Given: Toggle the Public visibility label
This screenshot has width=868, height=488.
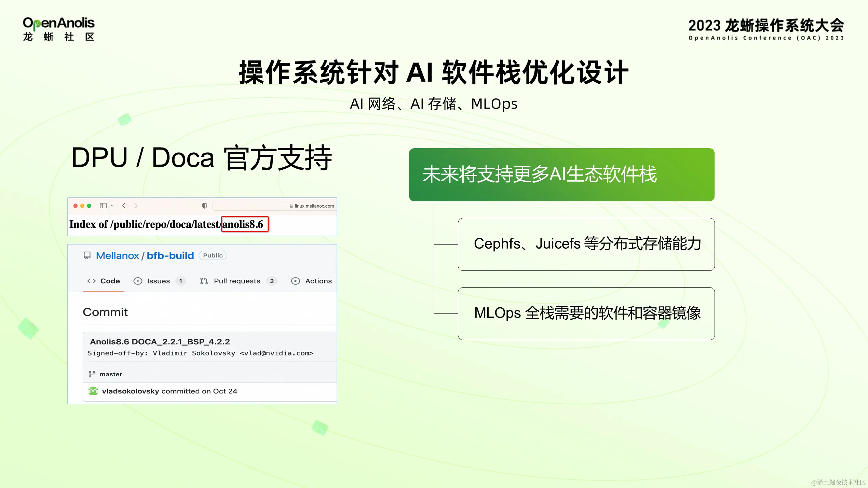Looking at the screenshot, I should click(213, 255).
